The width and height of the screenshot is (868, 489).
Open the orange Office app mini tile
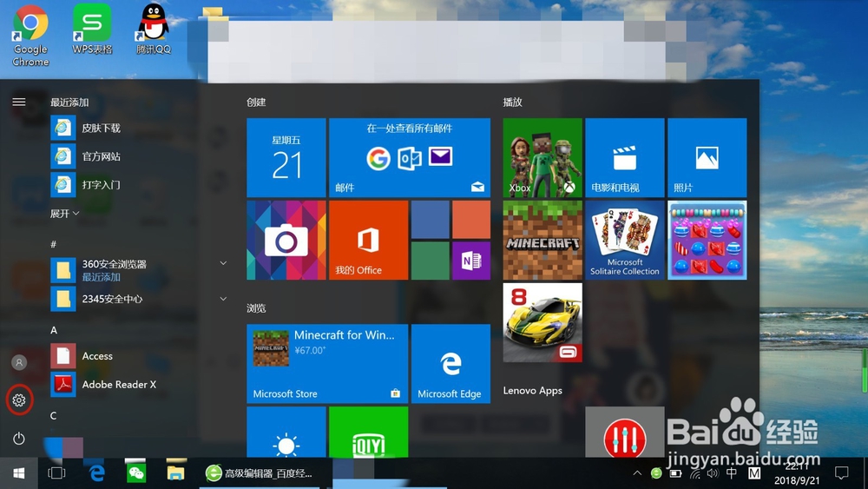point(471,220)
